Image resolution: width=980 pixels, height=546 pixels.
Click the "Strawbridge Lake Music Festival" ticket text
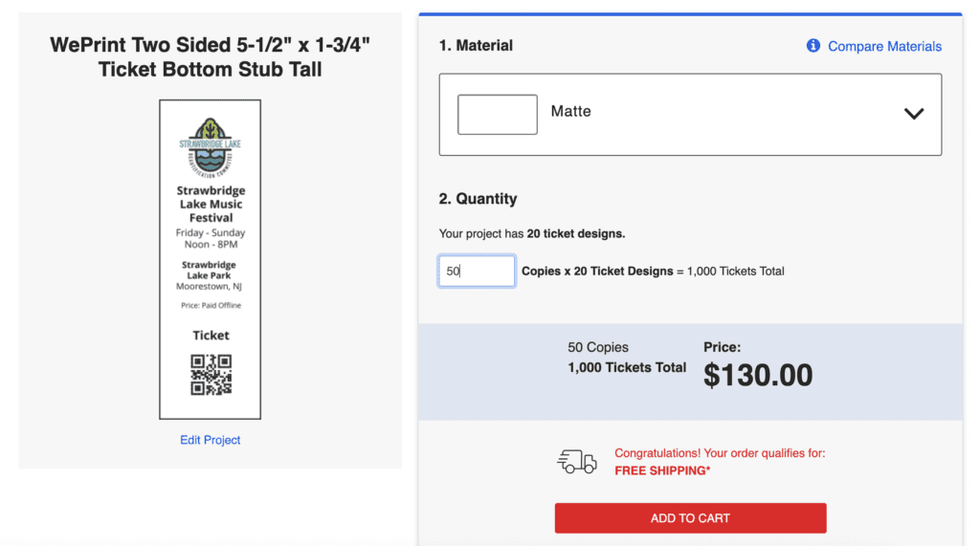click(x=211, y=204)
